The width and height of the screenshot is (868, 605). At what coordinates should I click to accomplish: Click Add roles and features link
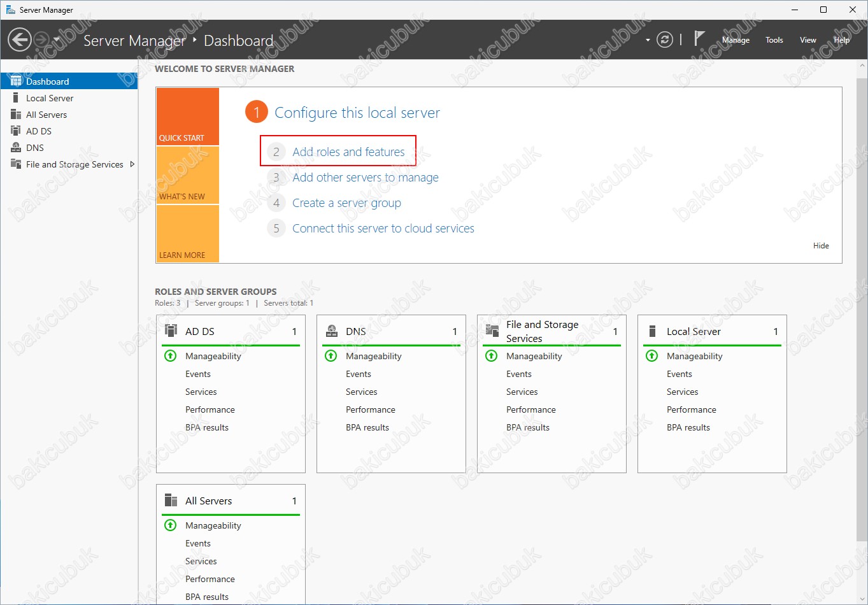coord(348,152)
